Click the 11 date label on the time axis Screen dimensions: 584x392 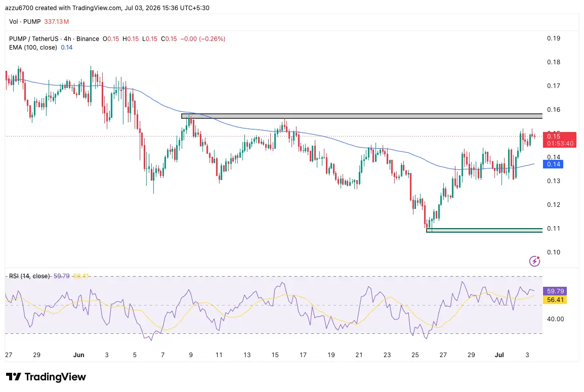(x=219, y=355)
